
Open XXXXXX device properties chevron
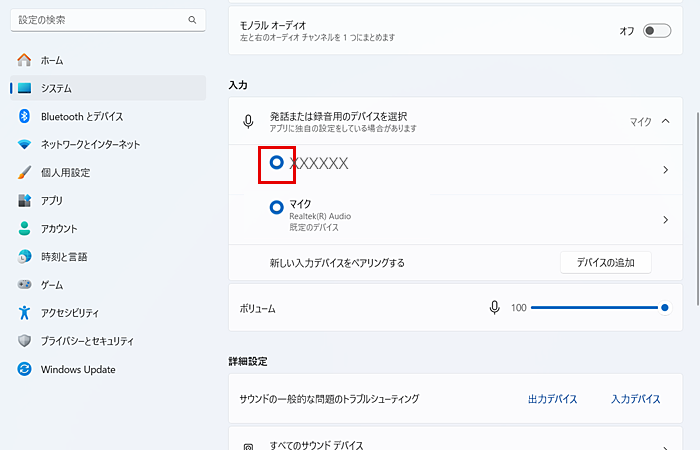click(666, 170)
